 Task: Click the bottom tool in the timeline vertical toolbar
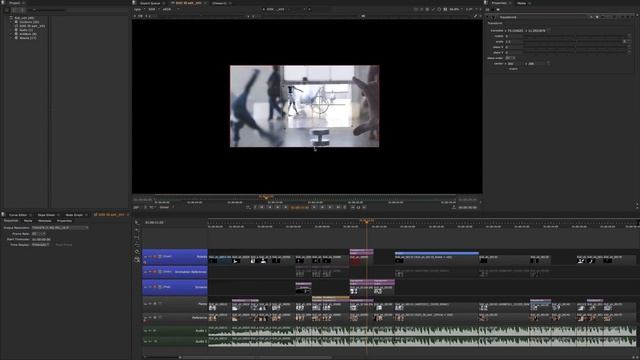[x=137, y=260]
